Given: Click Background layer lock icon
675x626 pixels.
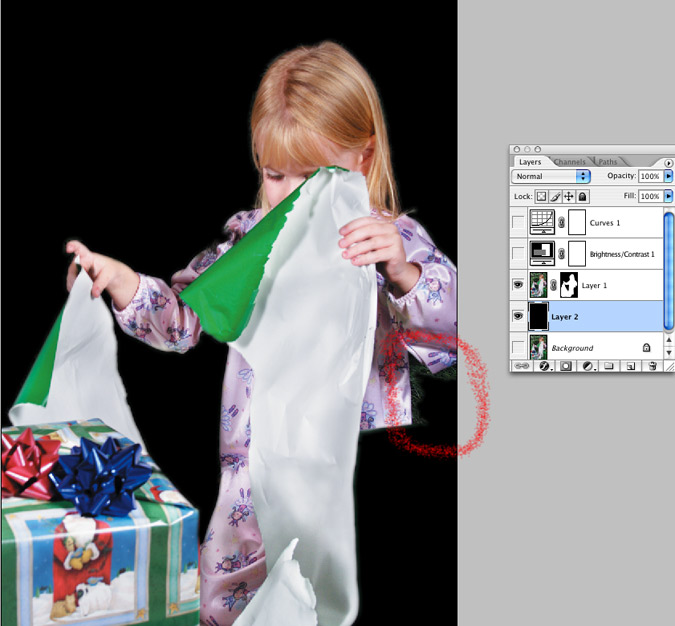Looking at the screenshot, I should 646,347.
